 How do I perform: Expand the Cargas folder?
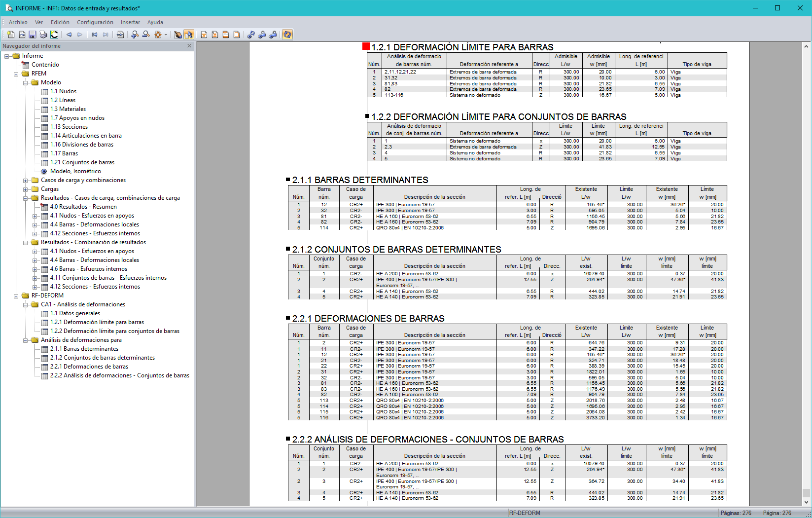click(x=26, y=189)
